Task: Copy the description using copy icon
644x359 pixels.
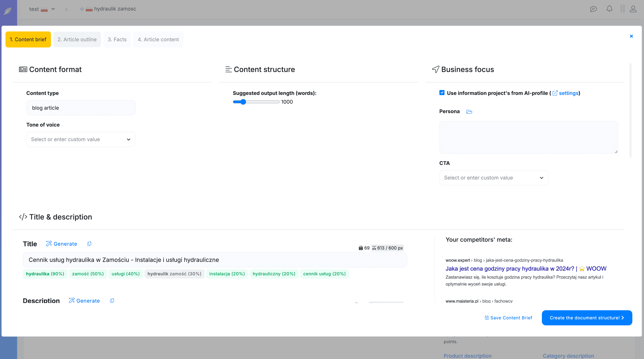Action: [x=112, y=301]
